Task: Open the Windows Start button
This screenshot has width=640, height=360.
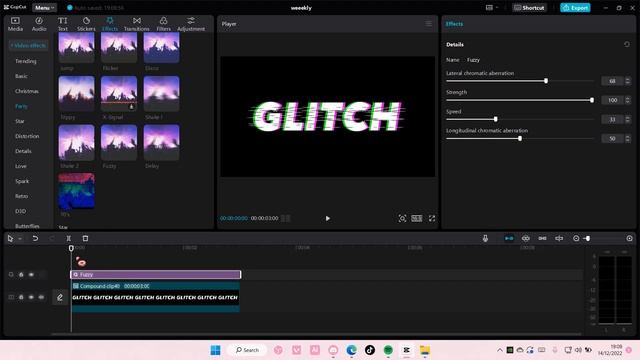Action: [216, 350]
